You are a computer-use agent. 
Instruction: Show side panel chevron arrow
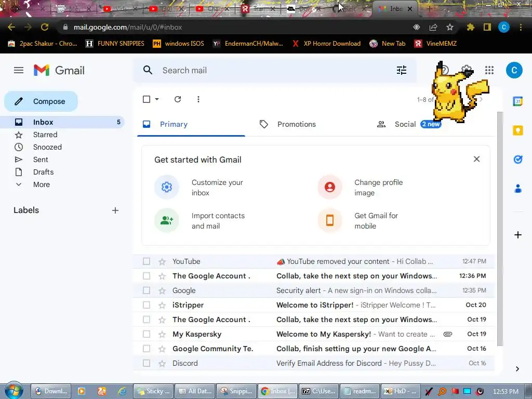tap(517, 369)
